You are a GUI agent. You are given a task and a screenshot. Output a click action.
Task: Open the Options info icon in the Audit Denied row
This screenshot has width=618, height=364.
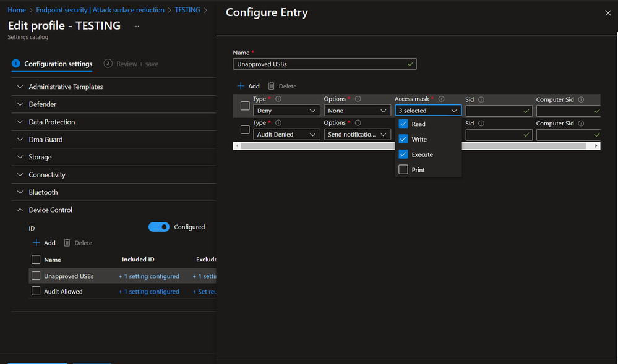coord(358,123)
